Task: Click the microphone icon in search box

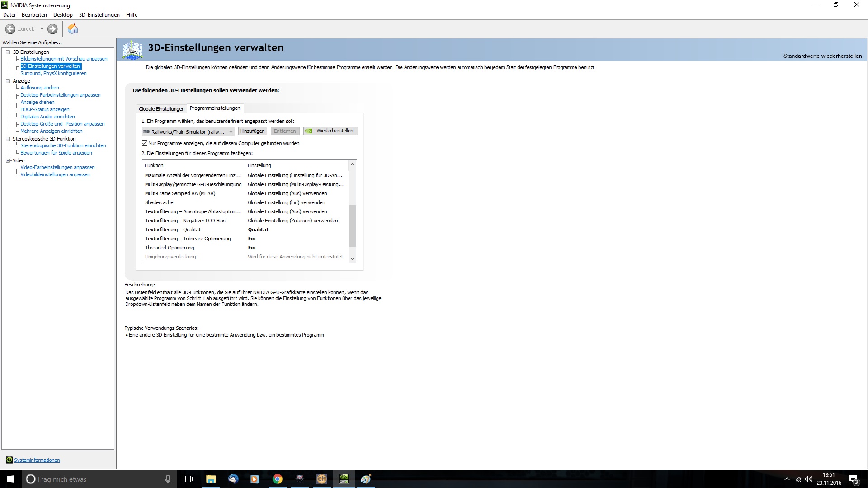Action: (168, 479)
